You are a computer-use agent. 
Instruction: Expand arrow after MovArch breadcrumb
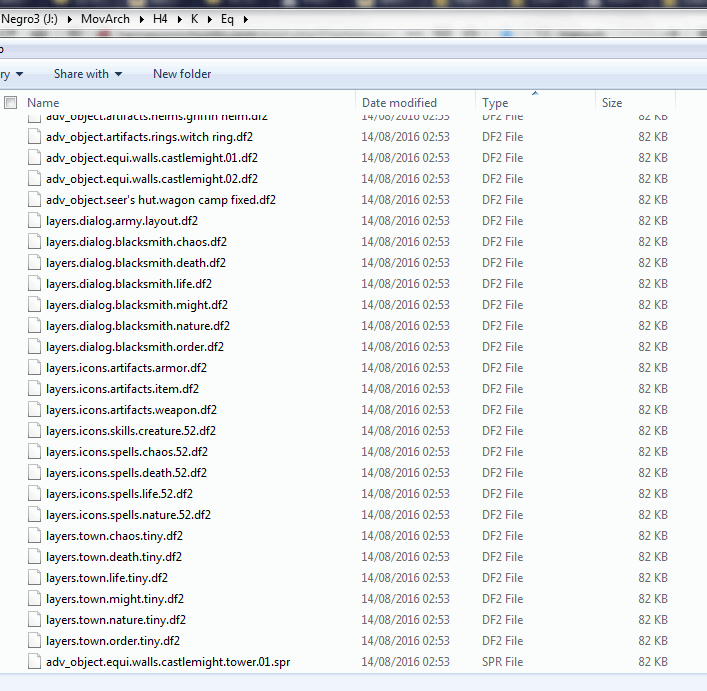point(142,20)
